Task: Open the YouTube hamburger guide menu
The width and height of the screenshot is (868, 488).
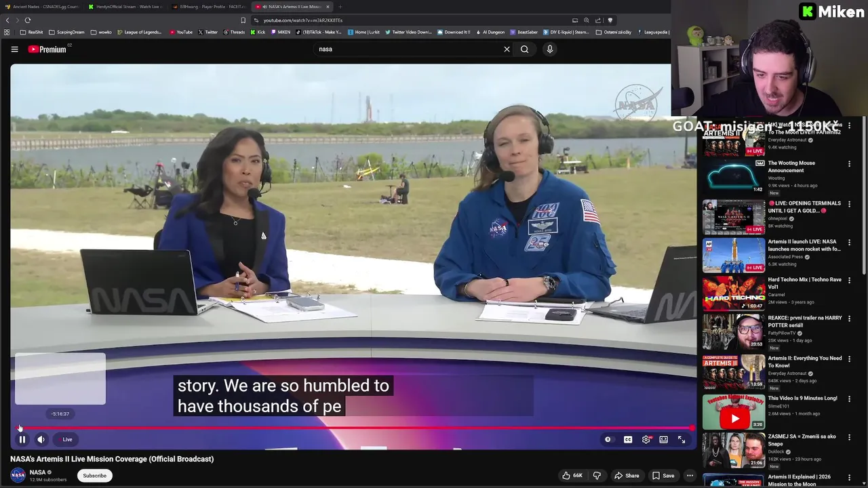Action: 14,49
